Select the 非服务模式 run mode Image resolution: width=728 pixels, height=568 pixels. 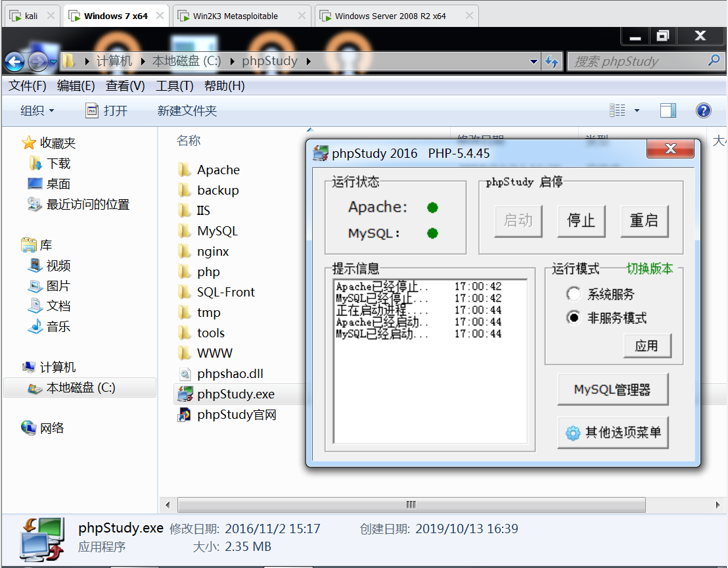click(606, 318)
